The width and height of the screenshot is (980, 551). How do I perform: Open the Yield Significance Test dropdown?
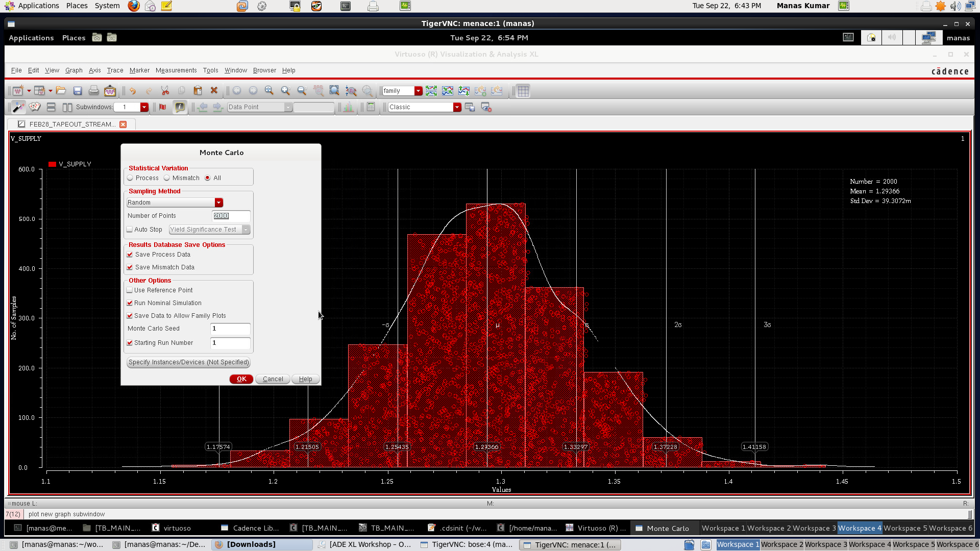coord(209,230)
